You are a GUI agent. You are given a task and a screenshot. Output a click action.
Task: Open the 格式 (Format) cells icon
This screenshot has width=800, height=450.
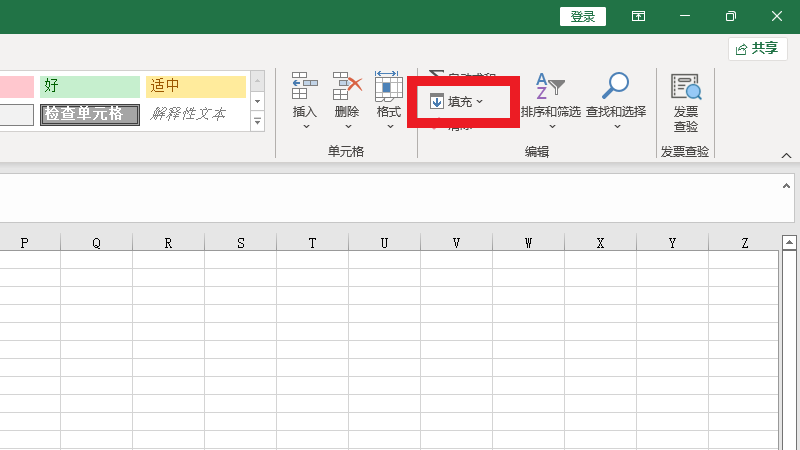tap(389, 87)
